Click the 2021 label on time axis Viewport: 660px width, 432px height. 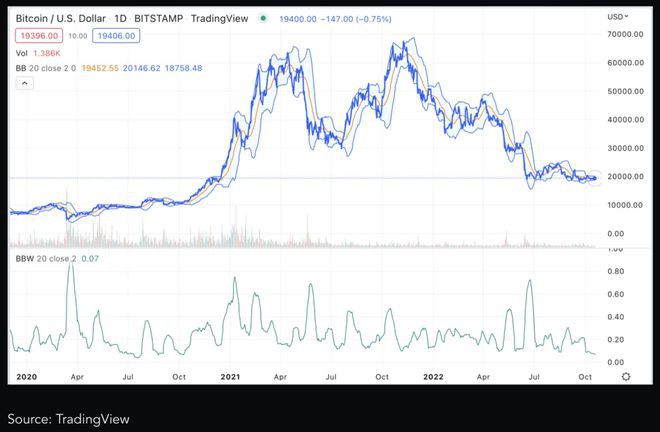[230, 377]
